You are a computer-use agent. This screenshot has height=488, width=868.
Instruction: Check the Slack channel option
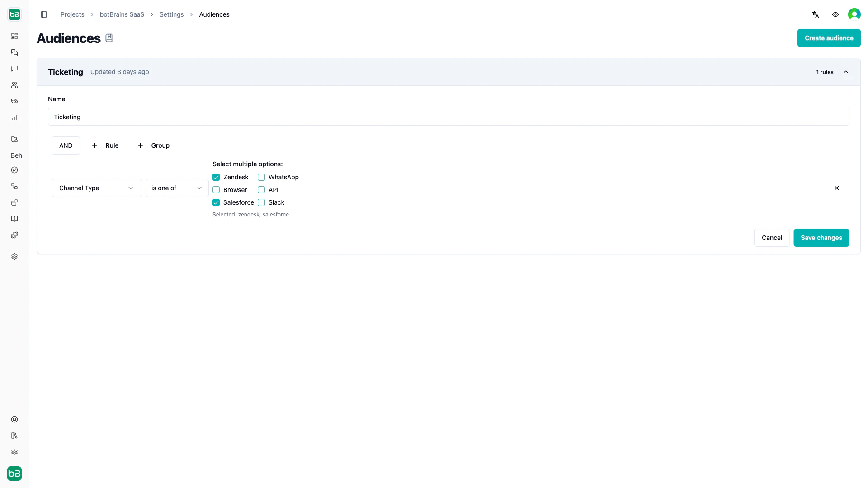click(261, 202)
